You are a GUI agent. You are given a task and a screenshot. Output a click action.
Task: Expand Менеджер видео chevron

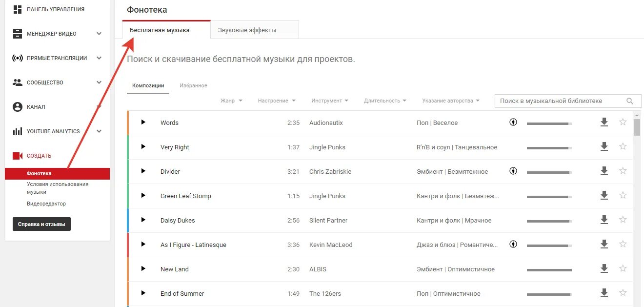pos(99,34)
